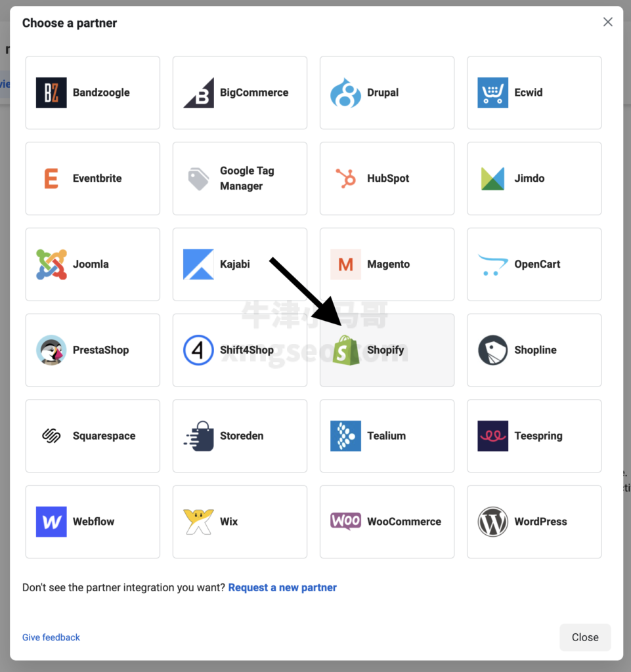Pick the Kajabi blue K icon
Viewport: 631px width, 672px height.
pyautogui.click(x=198, y=264)
